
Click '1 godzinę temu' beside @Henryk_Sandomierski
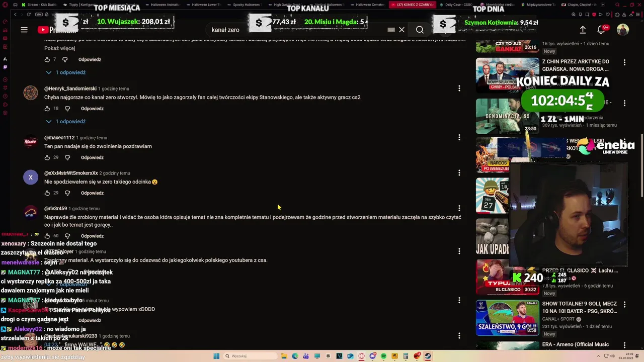114,88
